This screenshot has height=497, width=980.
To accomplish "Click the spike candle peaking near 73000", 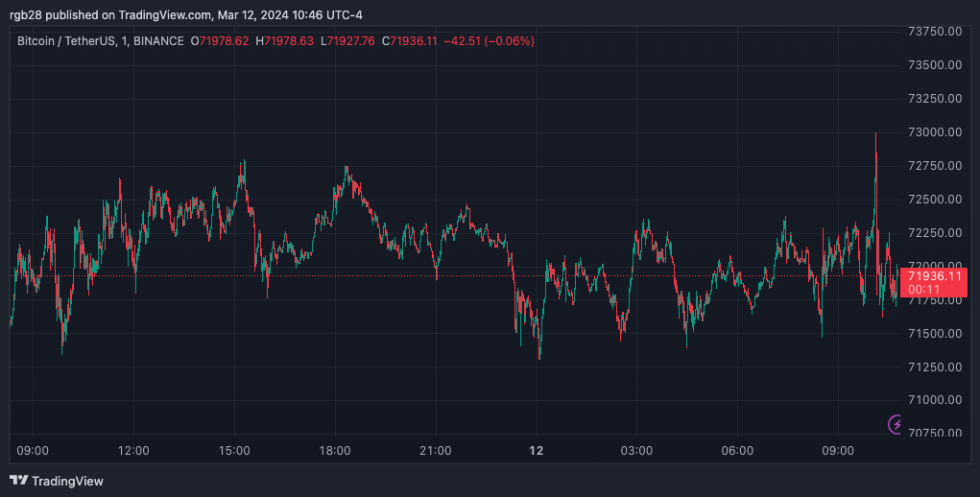I will [x=876, y=188].
